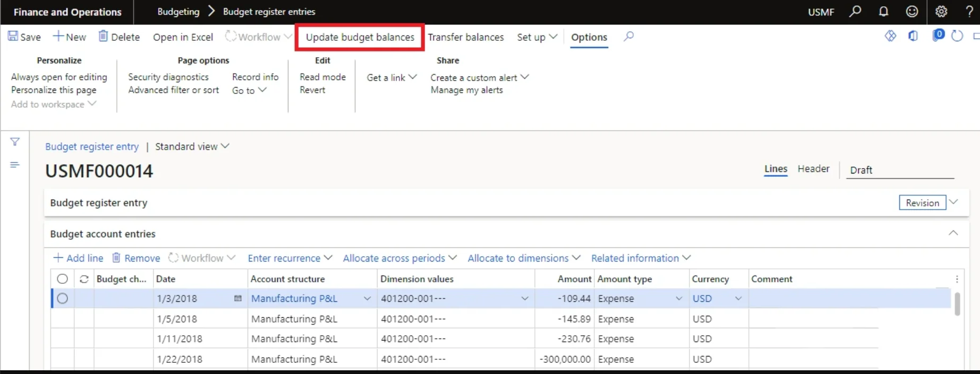Show the filter pane funnel icon

[x=15, y=142]
